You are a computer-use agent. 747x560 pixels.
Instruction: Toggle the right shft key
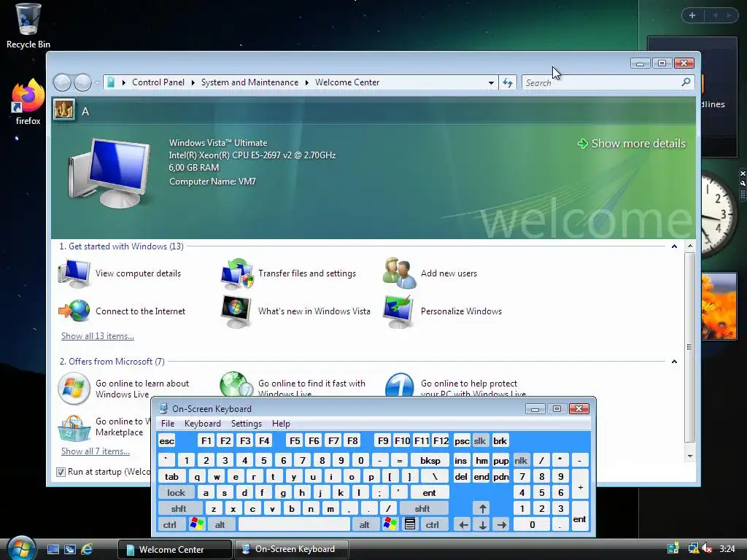point(422,508)
